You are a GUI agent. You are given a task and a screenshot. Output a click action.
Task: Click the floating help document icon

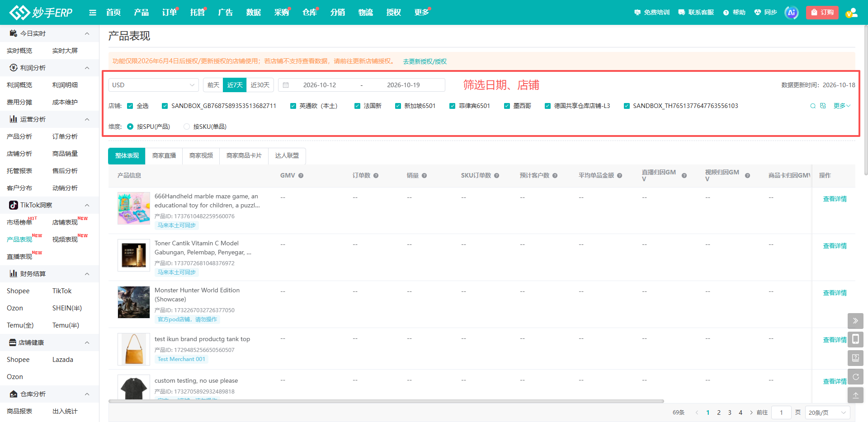855,358
